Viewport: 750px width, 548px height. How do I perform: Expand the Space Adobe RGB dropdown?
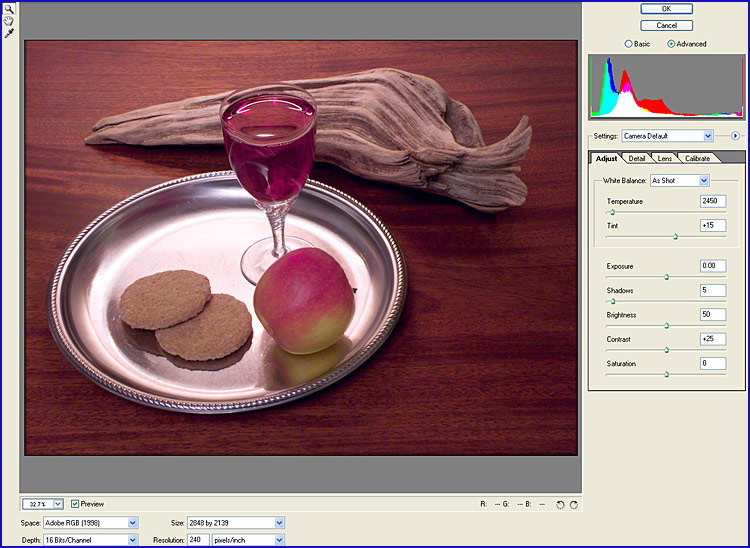click(133, 522)
